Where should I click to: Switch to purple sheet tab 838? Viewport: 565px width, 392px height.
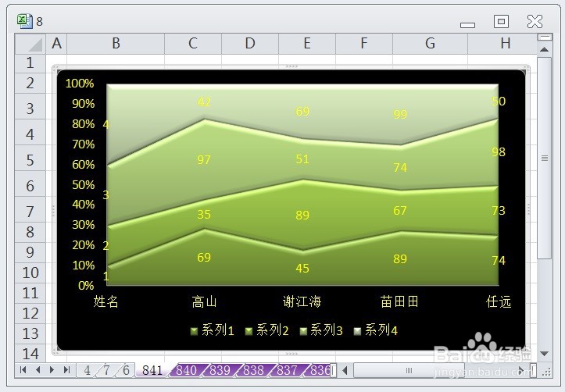[x=253, y=370]
